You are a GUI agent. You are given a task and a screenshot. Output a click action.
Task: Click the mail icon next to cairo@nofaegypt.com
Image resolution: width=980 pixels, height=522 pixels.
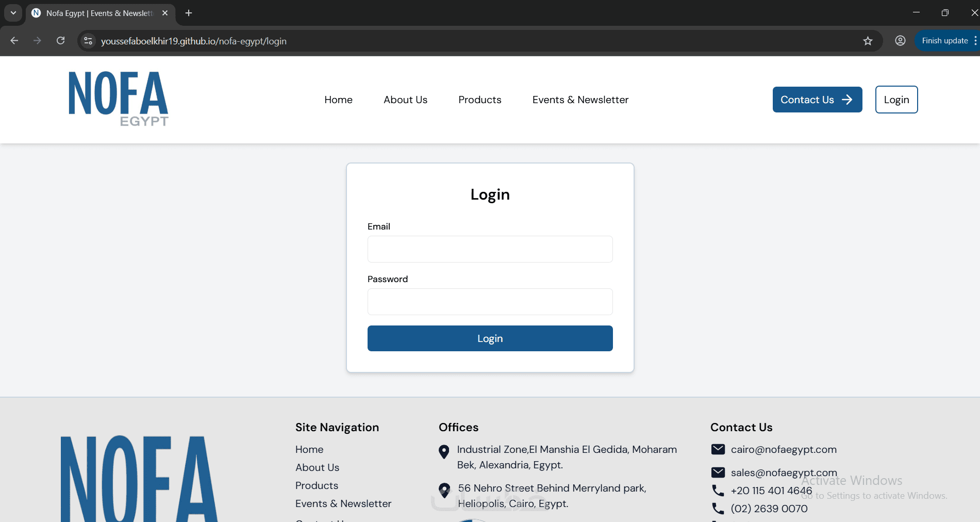click(x=718, y=449)
